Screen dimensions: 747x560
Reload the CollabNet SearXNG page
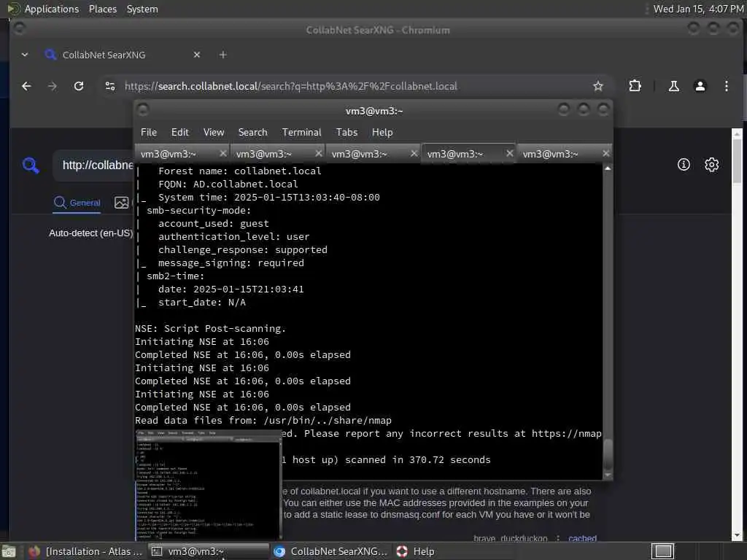coord(79,86)
